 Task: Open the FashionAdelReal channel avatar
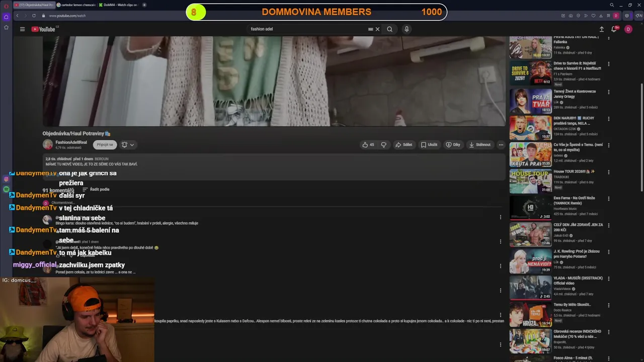[48, 145]
